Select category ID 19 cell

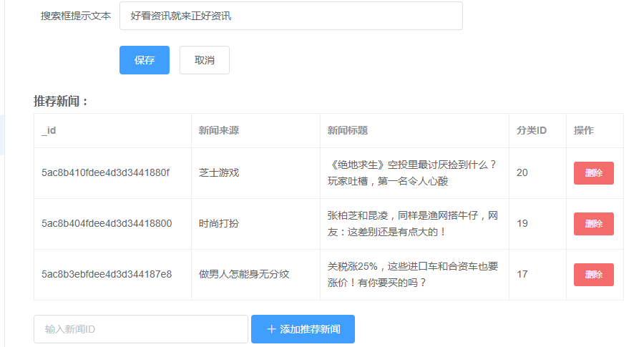pos(537,224)
